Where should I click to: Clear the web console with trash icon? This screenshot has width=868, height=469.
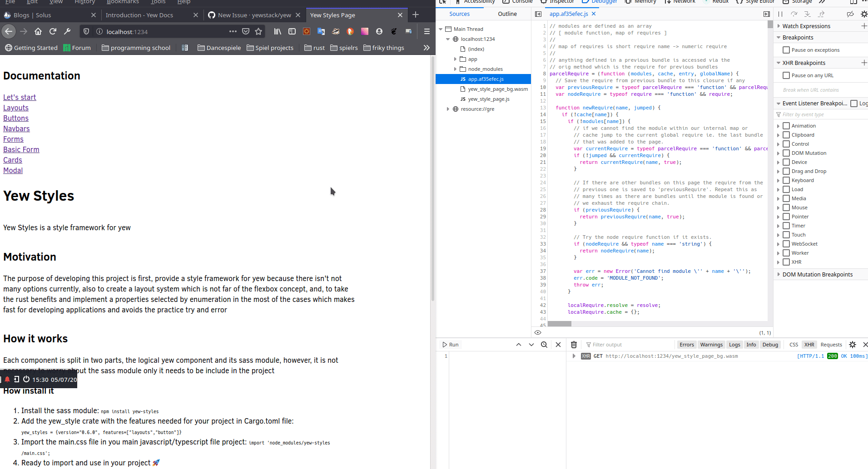(x=574, y=345)
